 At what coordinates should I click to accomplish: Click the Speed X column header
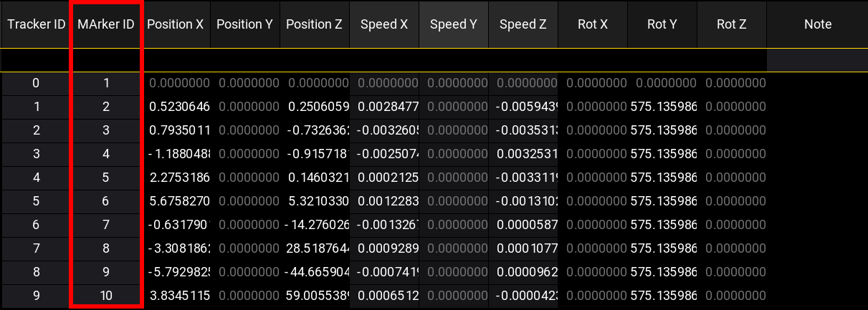coord(383,24)
